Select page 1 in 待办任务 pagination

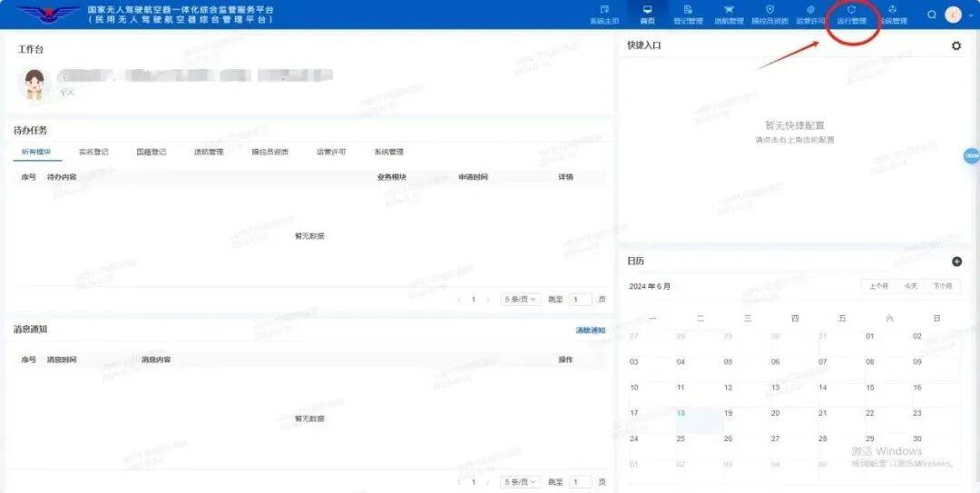[474, 300]
